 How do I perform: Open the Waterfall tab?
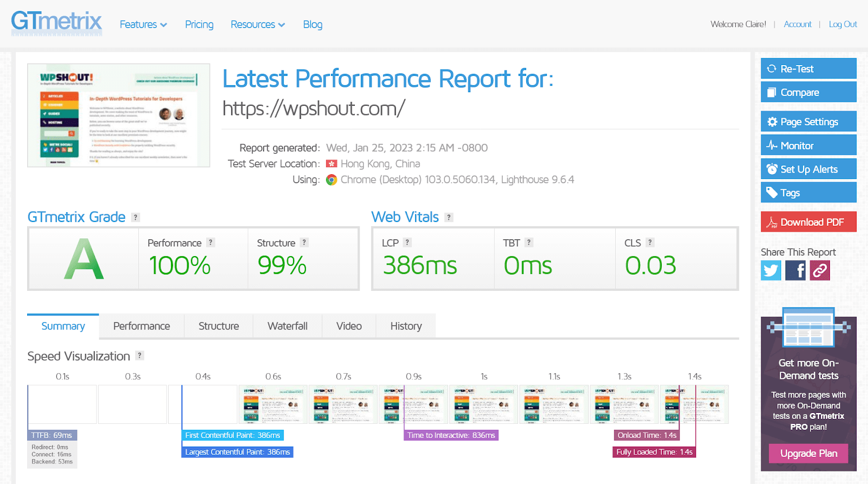point(288,326)
